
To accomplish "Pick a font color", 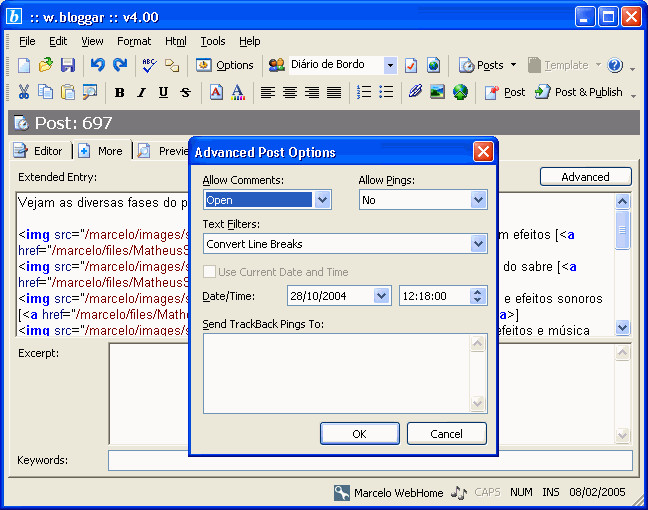I will click(238, 92).
